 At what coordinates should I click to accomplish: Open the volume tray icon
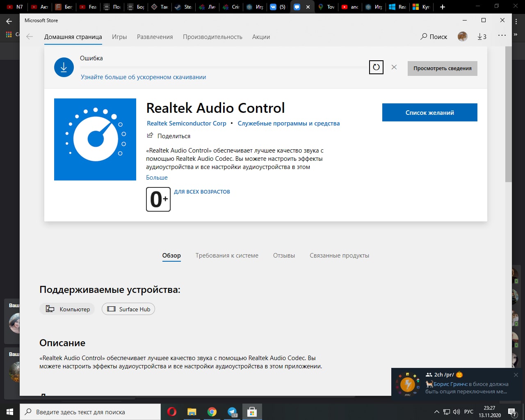coord(457,412)
